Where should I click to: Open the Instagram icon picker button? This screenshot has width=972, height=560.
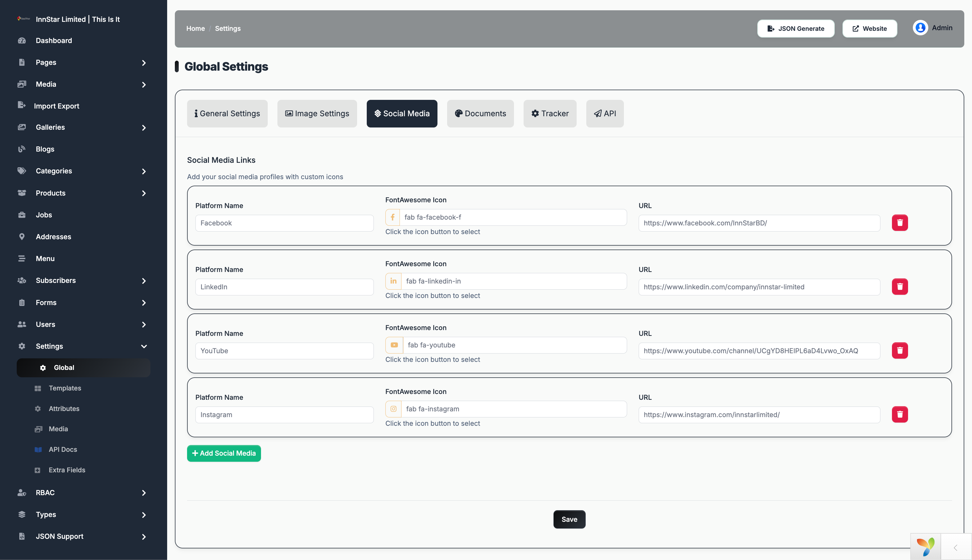393,409
